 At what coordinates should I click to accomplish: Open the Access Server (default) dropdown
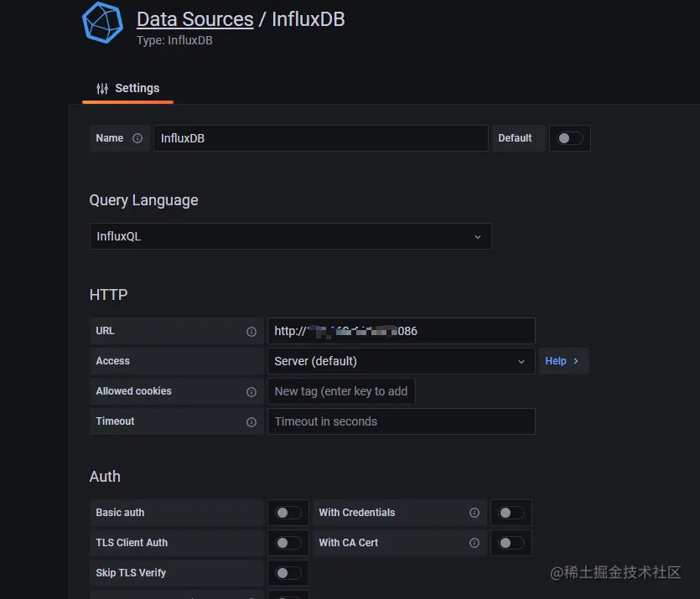pyautogui.click(x=401, y=361)
